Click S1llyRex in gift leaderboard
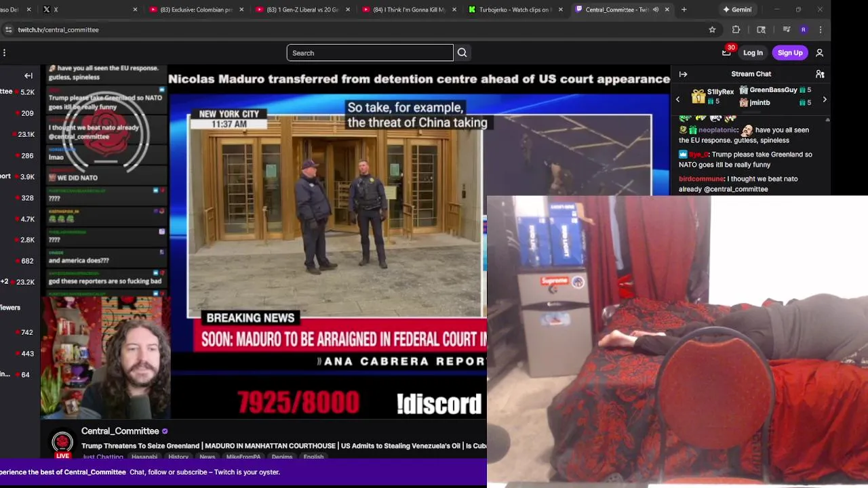Image resolution: width=868 pixels, height=488 pixels. (x=720, y=91)
